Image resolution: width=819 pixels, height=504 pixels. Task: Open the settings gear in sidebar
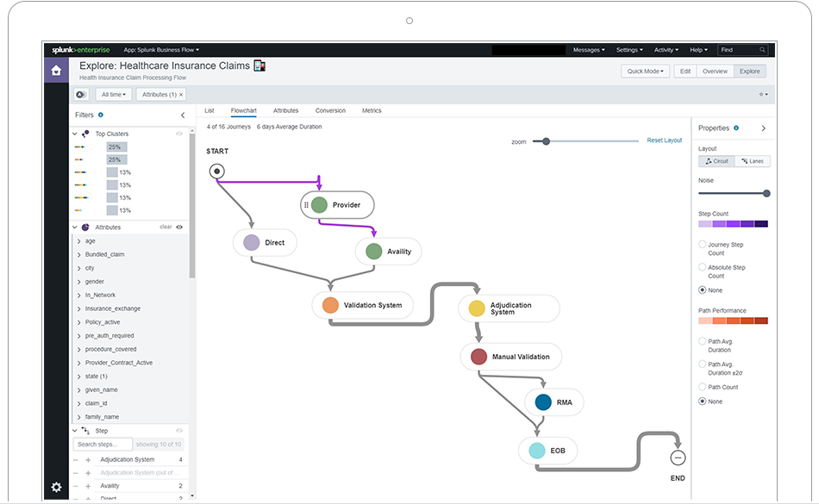[56, 487]
